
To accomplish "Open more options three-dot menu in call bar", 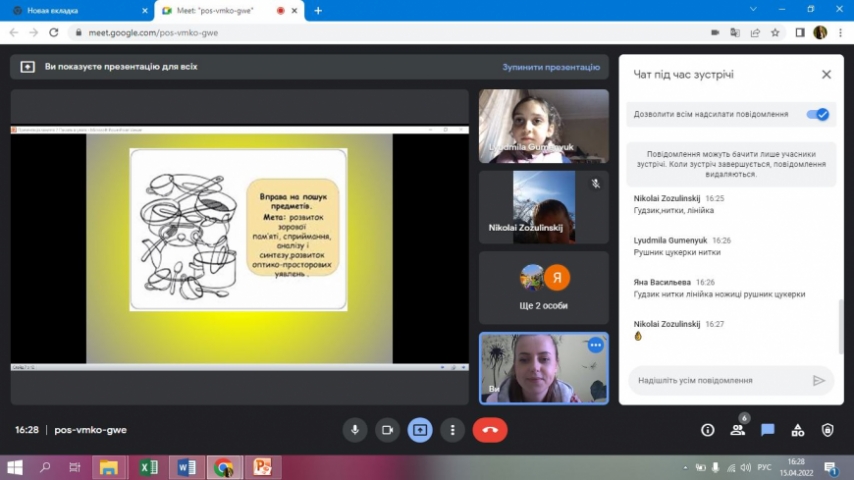I will point(453,430).
